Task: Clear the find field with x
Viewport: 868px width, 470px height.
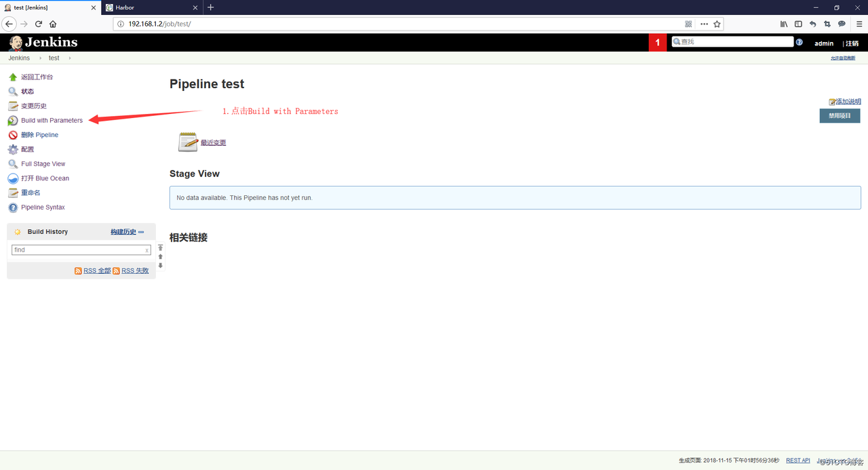Action: (147, 250)
